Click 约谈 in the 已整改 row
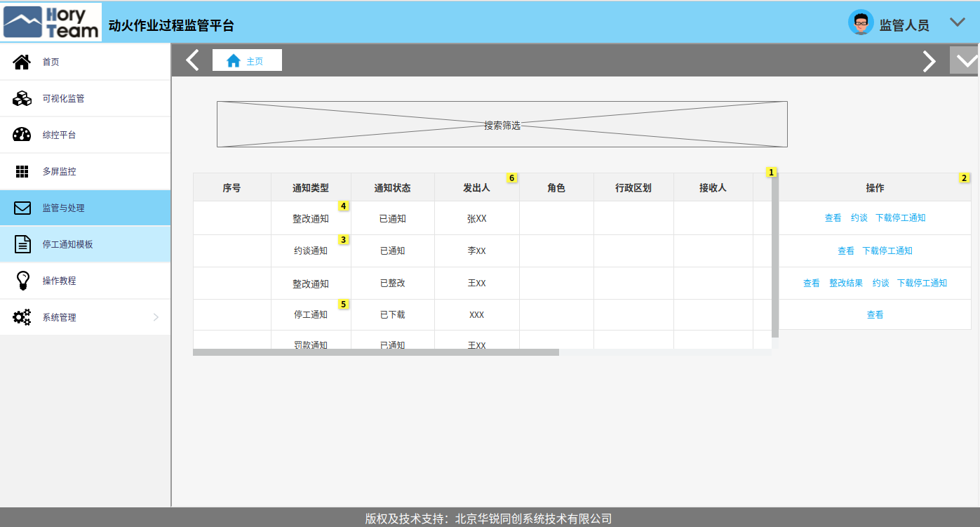The image size is (980, 527). click(880, 283)
